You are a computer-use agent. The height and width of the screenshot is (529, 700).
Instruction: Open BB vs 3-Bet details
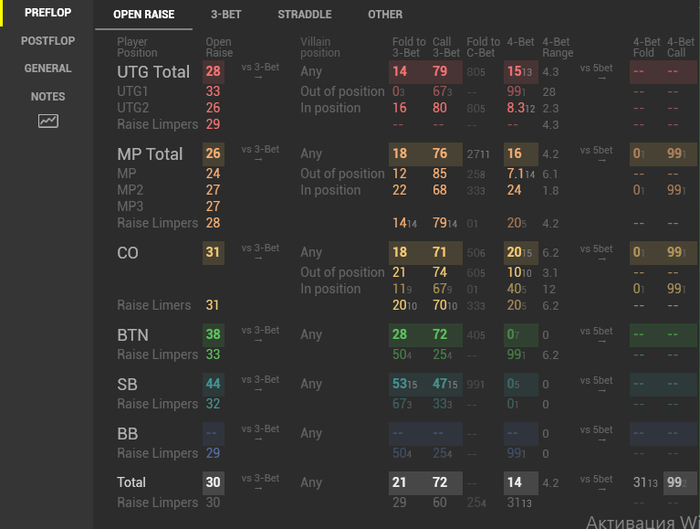pos(260,433)
